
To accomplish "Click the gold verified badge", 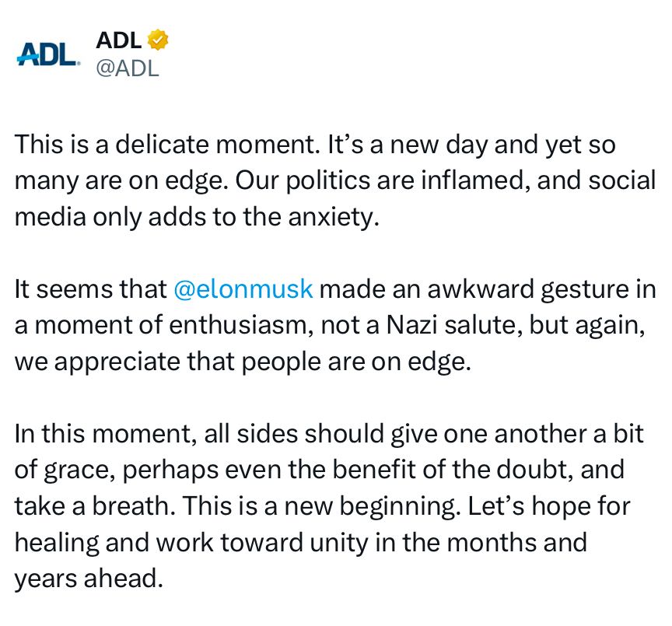I will tap(159, 39).
